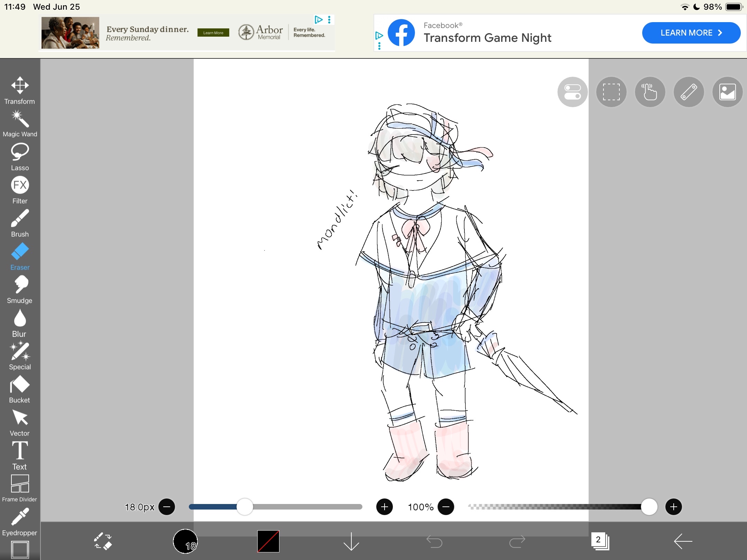Click the Facebook logo in ad
The width and height of the screenshot is (747, 560).
[x=401, y=33]
